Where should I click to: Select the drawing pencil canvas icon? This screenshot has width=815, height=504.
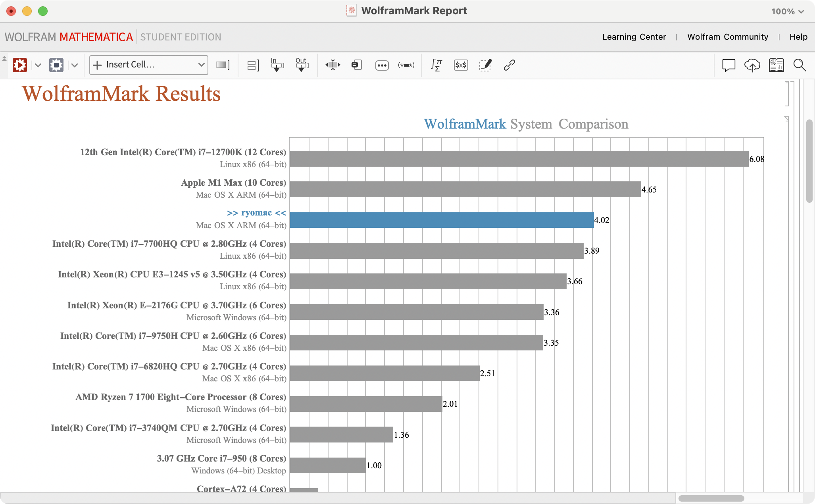(x=485, y=65)
